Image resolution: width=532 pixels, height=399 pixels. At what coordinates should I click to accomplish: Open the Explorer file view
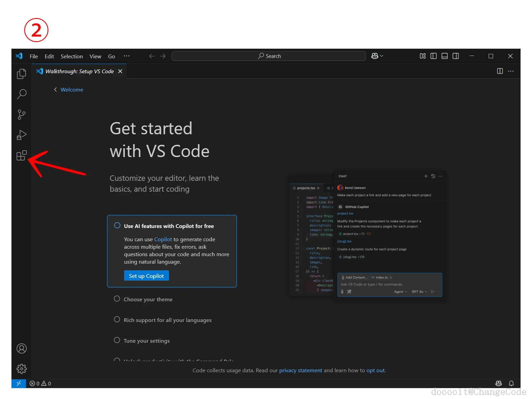pyautogui.click(x=22, y=74)
